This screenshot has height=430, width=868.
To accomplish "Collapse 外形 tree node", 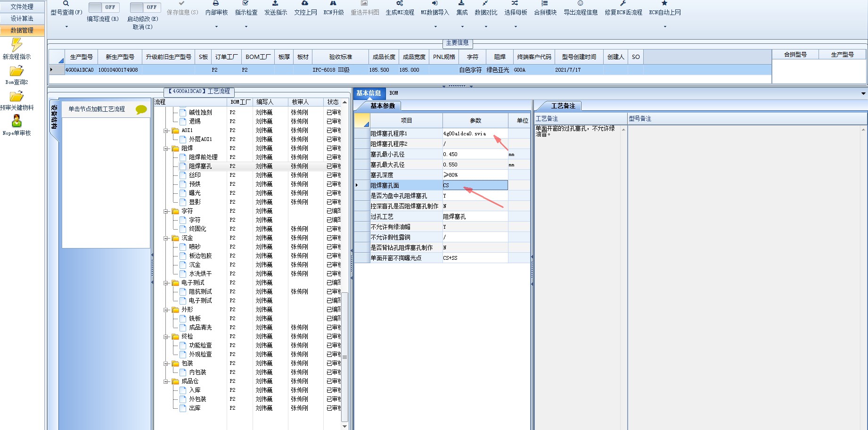I will coord(166,310).
